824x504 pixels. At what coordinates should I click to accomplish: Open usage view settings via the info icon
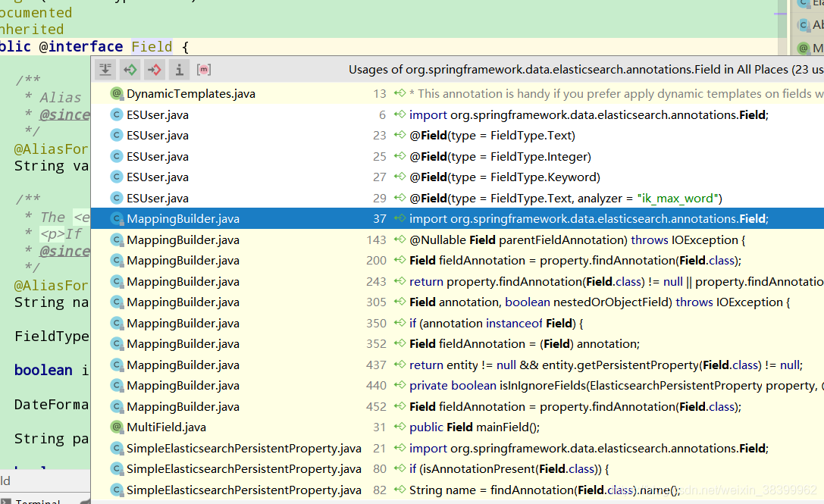pyautogui.click(x=179, y=69)
